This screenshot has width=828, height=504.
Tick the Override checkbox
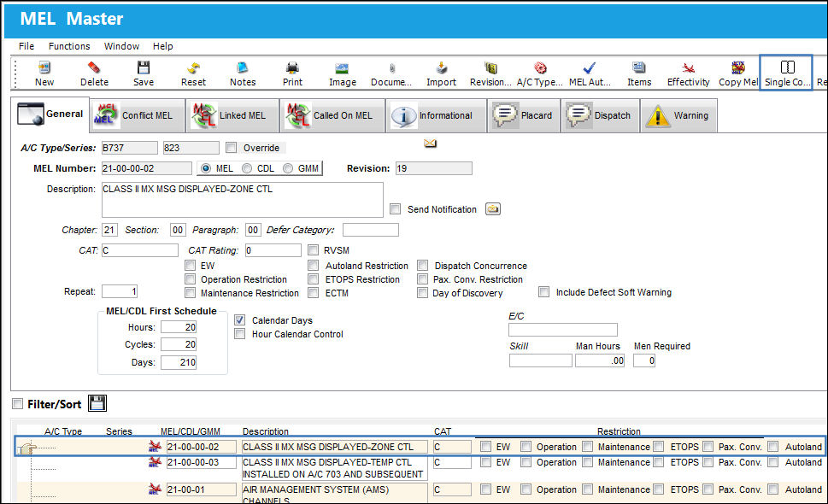[x=232, y=148]
